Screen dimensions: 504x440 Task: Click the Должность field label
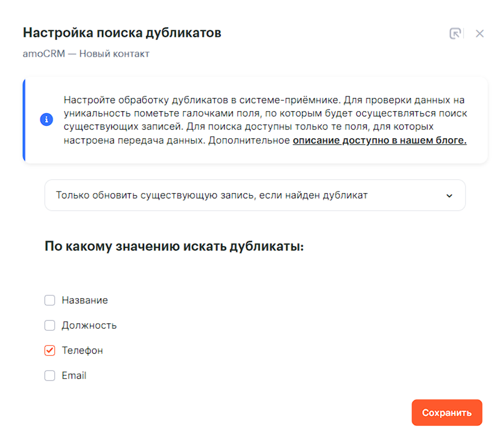tap(89, 325)
